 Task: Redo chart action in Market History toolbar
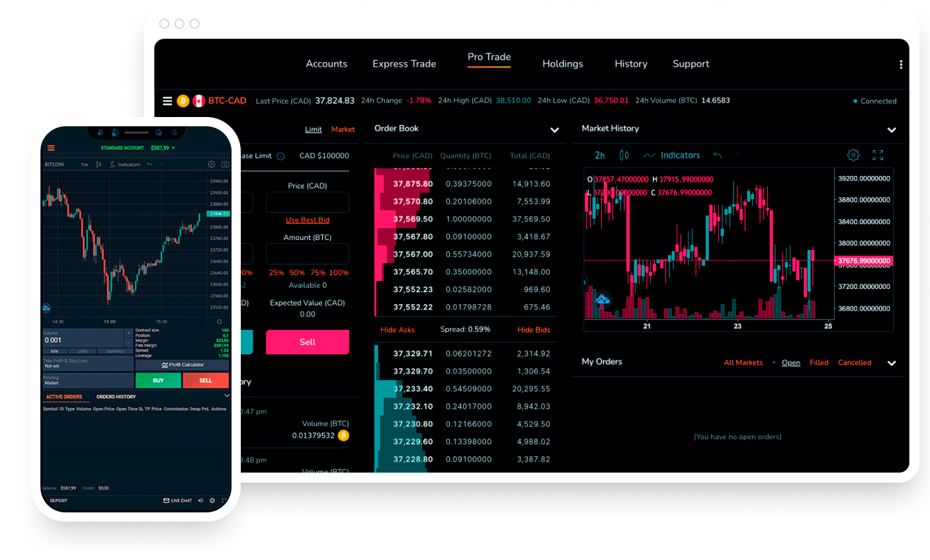click(x=736, y=155)
